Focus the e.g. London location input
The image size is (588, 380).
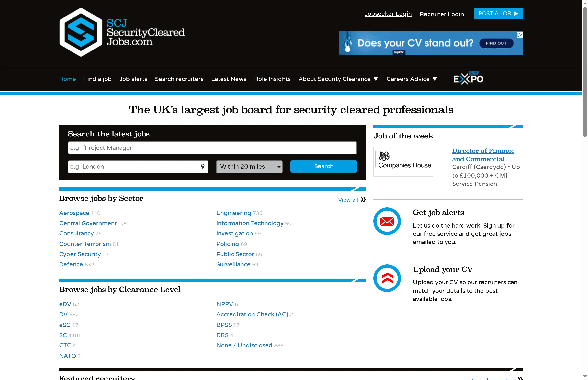coord(138,167)
